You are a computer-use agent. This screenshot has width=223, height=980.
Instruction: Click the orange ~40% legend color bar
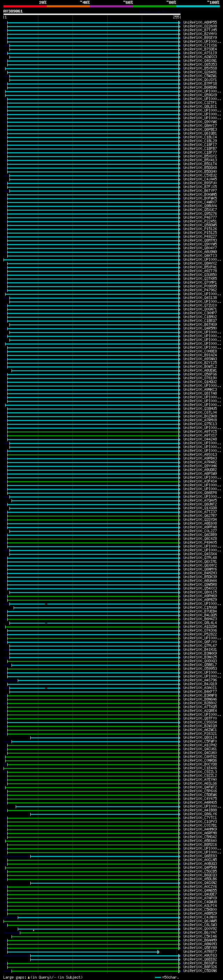point(68,7)
